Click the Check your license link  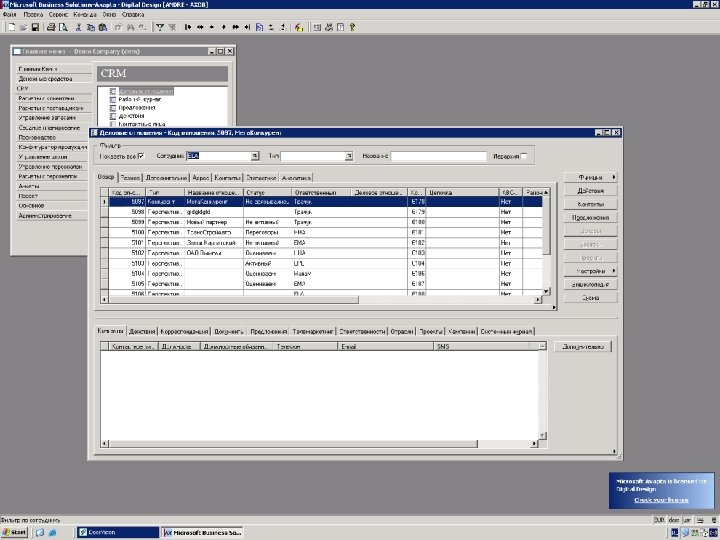point(661,500)
